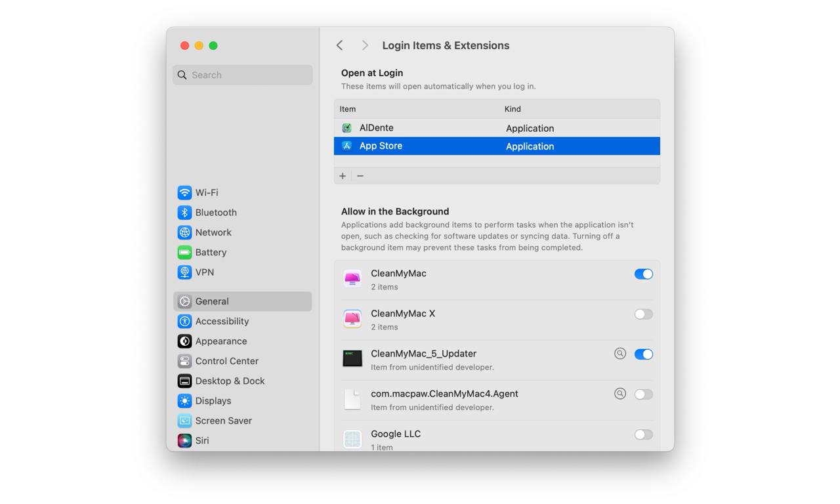This screenshot has width=840, height=504.
Task: Select the AlDente login item row
Action: tap(497, 128)
